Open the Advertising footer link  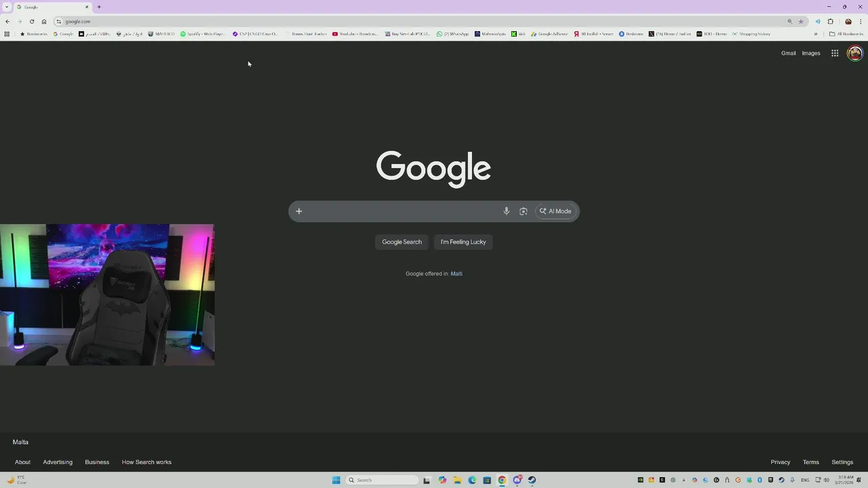point(58,462)
